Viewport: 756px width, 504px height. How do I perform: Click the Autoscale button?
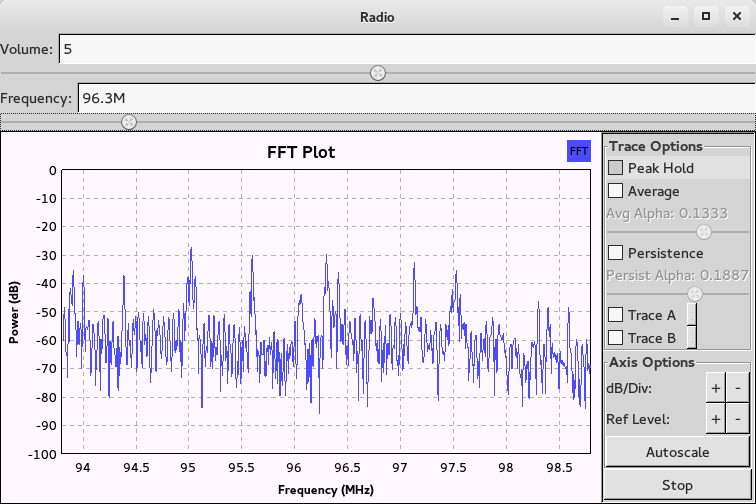[x=677, y=452]
